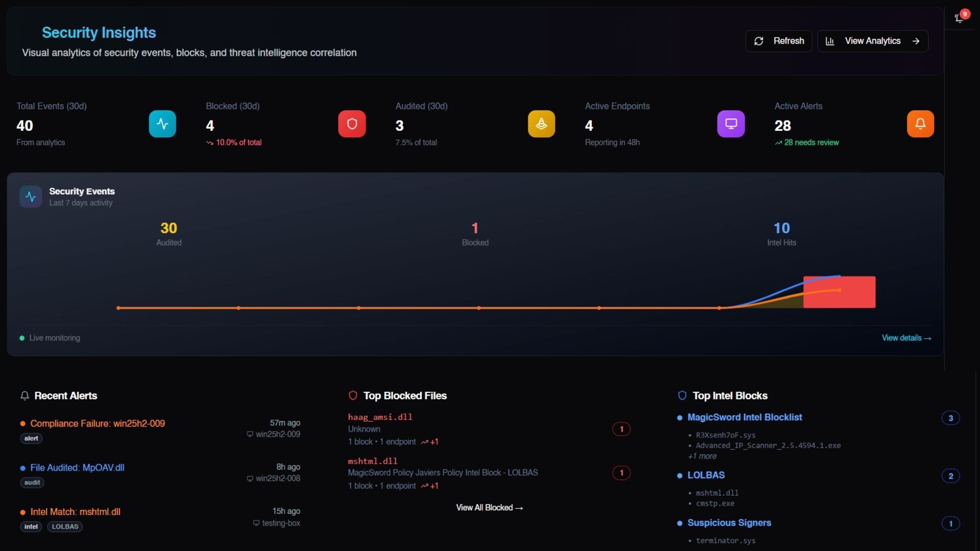Click the monitor icon beside testing-box
Screen dimensions: 980x551
[x=256, y=523]
